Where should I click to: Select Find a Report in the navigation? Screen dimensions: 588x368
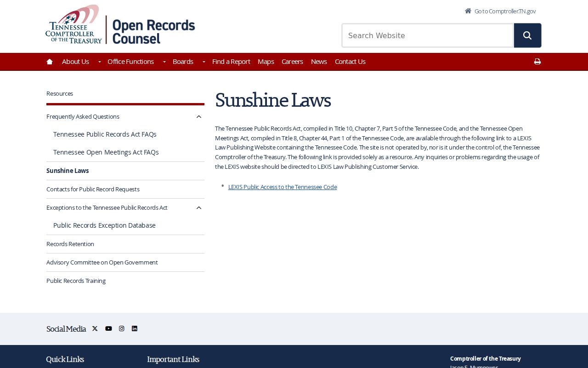click(231, 62)
